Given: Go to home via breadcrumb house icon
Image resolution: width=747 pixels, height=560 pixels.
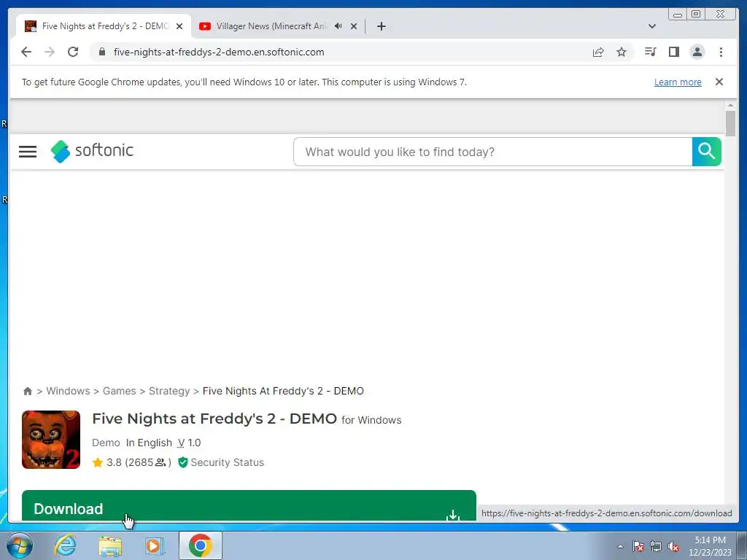Looking at the screenshot, I should [x=28, y=391].
